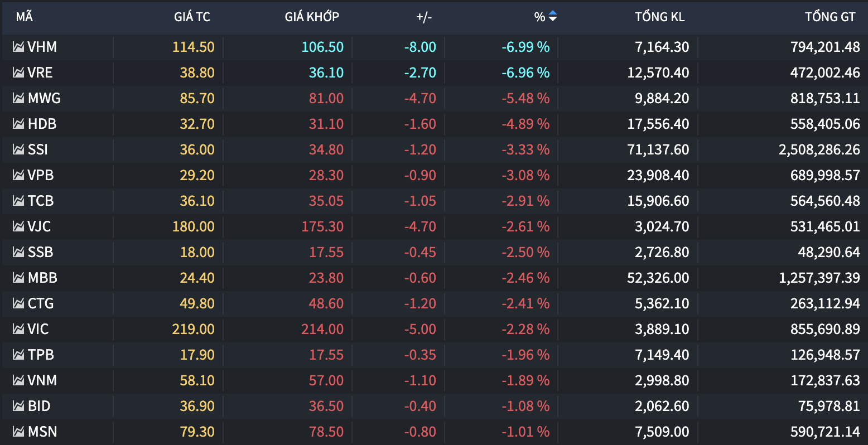Open the chart icon for VIC
The image size is (868, 445).
point(18,329)
